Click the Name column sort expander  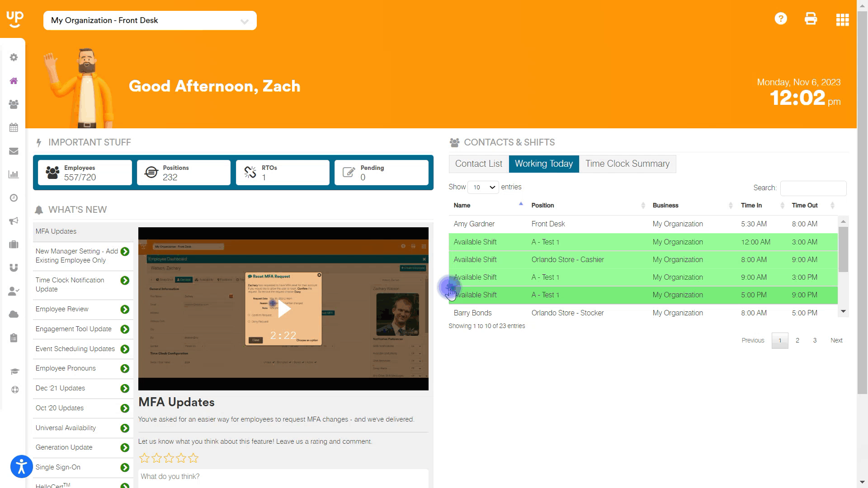520,205
